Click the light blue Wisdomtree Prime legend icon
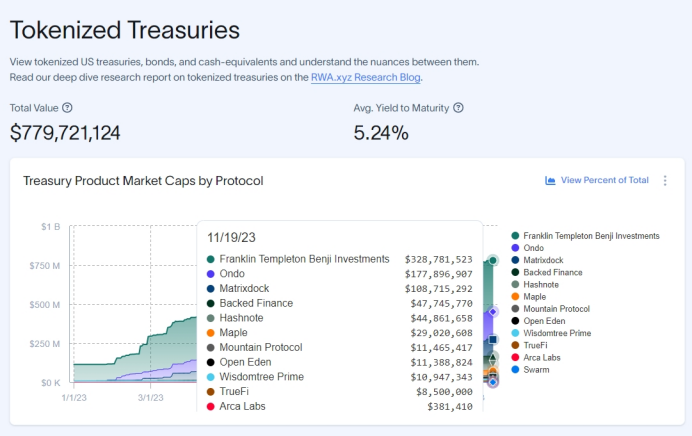The height and width of the screenshot is (436, 692). pyautogui.click(x=514, y=333)
